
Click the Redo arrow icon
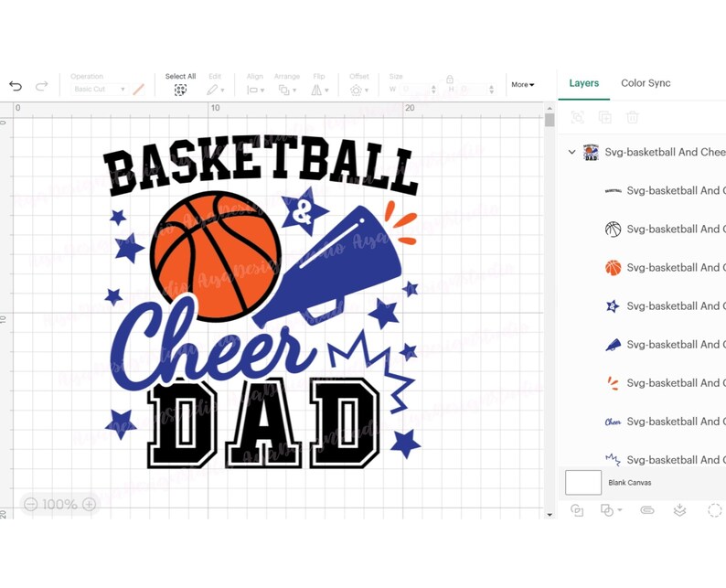(x=42, y=86)
